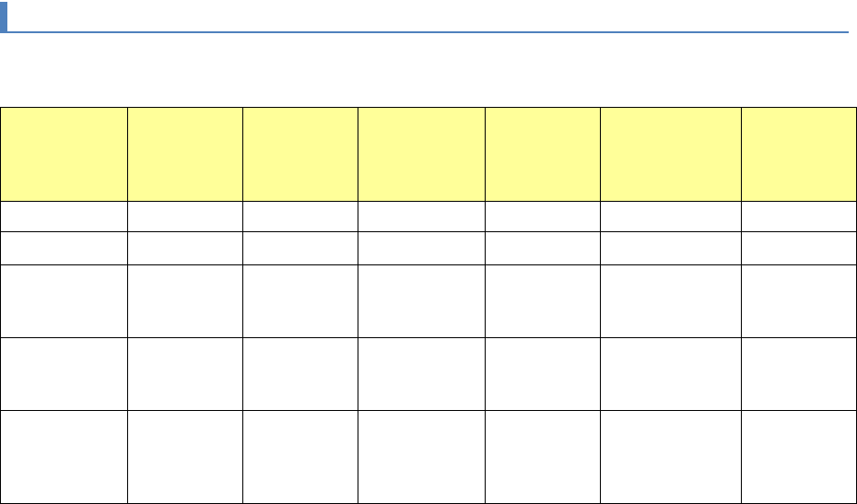Image resolution: width=857 pixels, height=504 pixels.
Task: Click third white row, first column cell
Action: [65, 300]
